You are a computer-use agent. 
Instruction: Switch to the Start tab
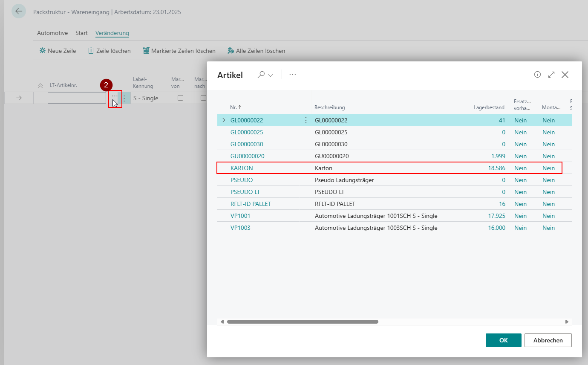(81, 33)
